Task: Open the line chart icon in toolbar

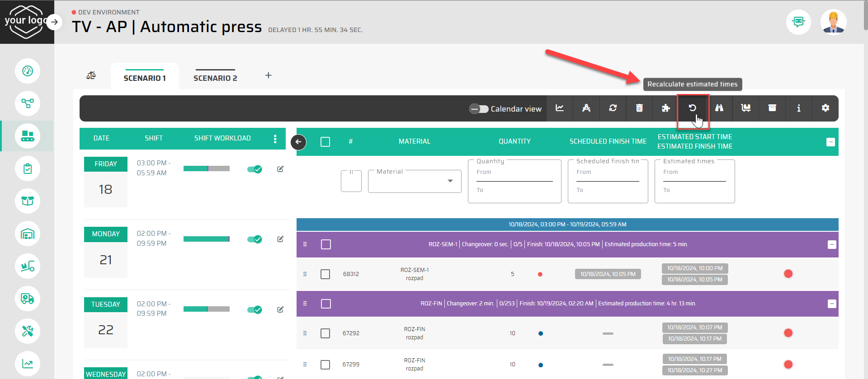Action: (560, 108)
